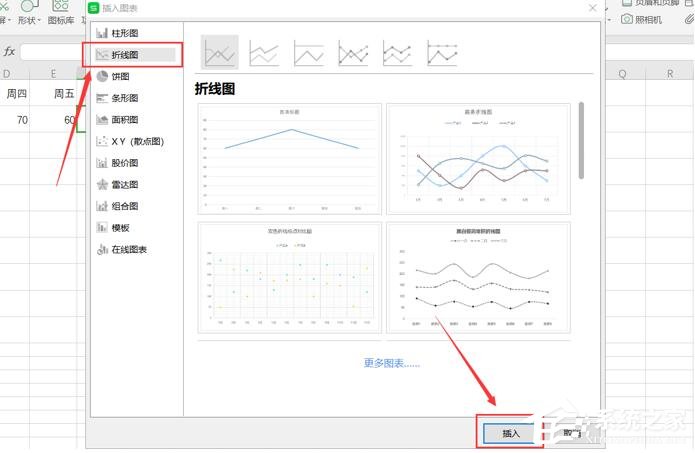Image resolution: width=695 pixels, height=453 pixels.
Task: Select the fourth line chart subtype with markers
Action: pos(353,53)
